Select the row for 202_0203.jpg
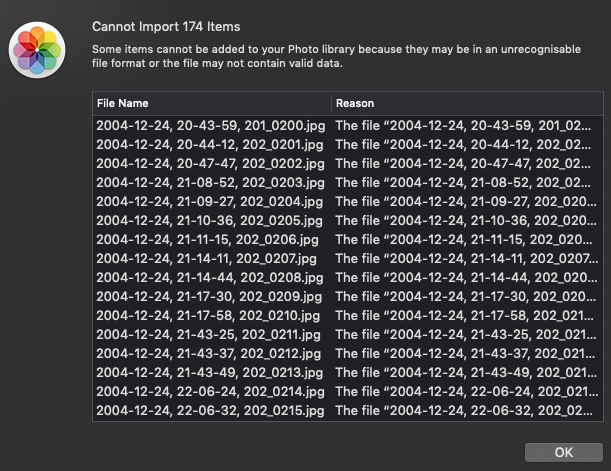Viewport: 611px width, 471px height. 209,182
